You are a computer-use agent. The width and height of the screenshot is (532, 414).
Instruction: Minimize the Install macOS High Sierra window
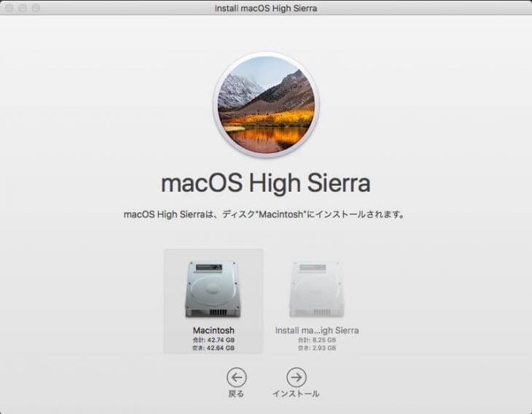pos(23,8)
